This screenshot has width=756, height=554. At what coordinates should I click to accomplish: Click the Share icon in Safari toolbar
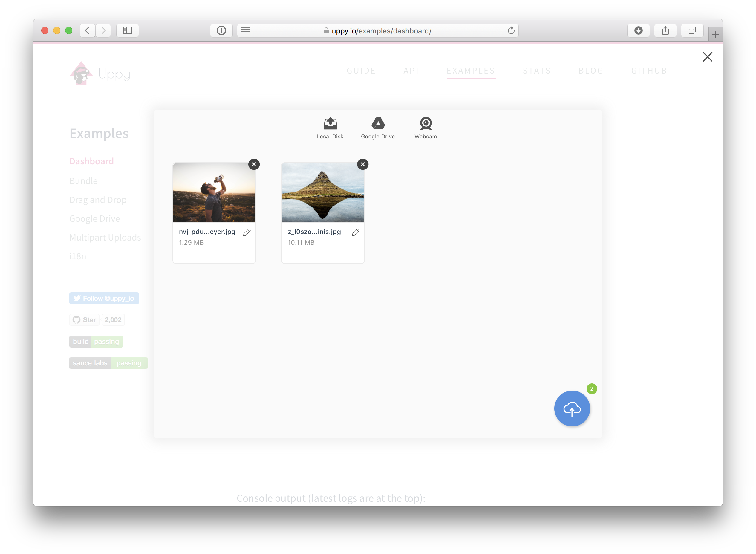(x=665, y=30)
